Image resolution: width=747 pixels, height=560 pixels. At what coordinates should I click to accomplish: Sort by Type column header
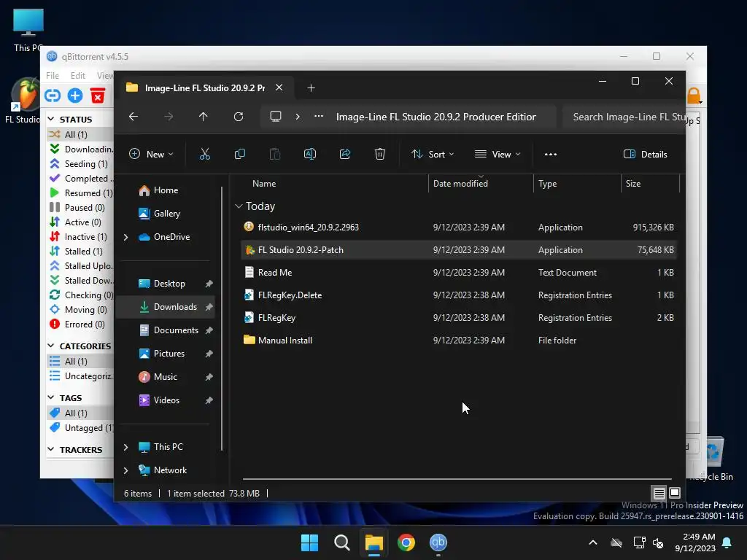[x=577, y=183]
